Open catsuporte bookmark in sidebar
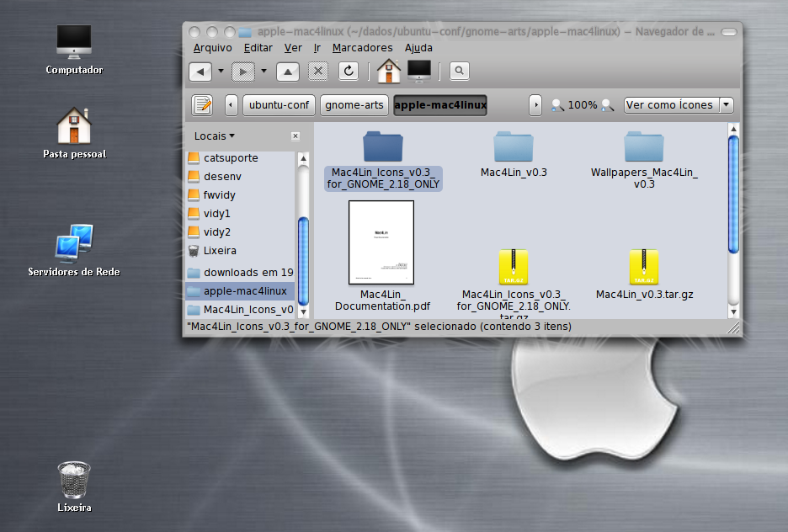Image resolution: width=788 pixels, height=532 pixels. (240, 157)
